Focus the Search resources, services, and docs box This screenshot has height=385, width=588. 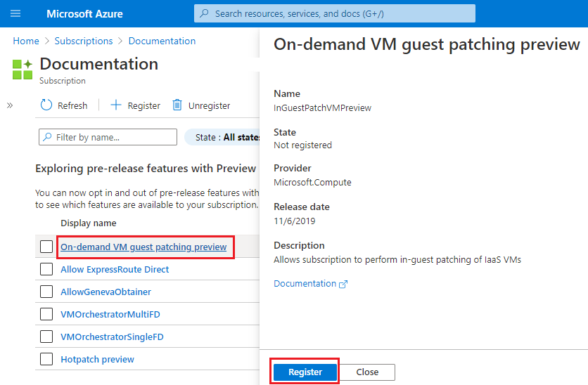point(335,13)
